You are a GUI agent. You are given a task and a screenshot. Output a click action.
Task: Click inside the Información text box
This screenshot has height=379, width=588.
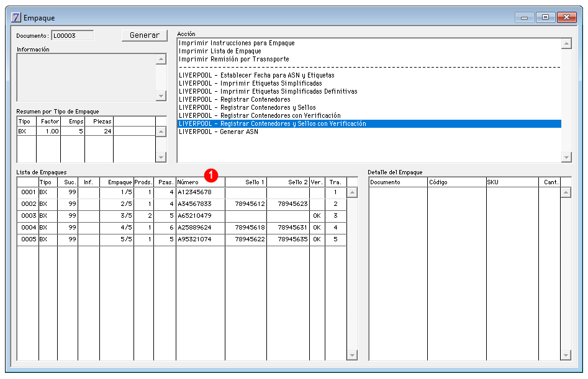tap(86, 77)
